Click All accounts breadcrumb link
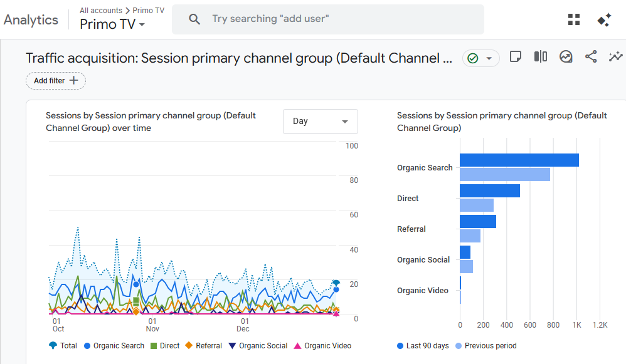This screenshot has height=364, width=626. (x=100, y=11)
